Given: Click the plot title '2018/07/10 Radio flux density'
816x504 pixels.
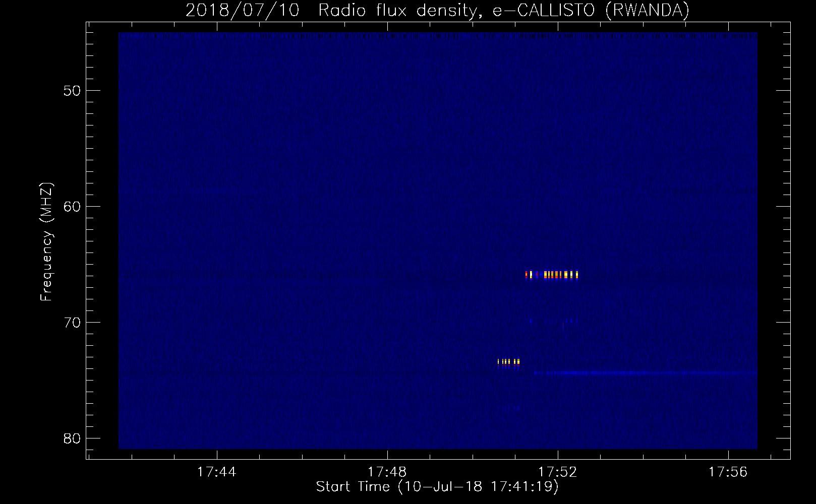Looking at the screenshot, I should [x=437, y=10].
